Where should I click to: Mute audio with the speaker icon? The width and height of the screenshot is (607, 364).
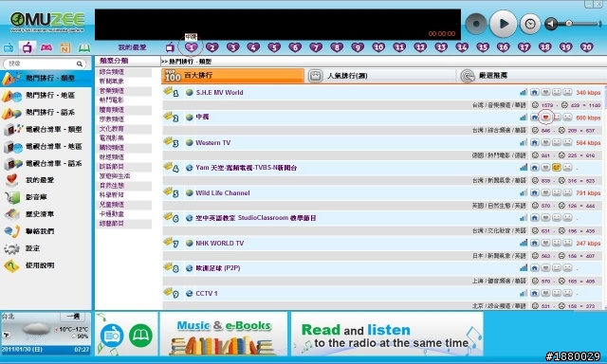coord(551,24)
